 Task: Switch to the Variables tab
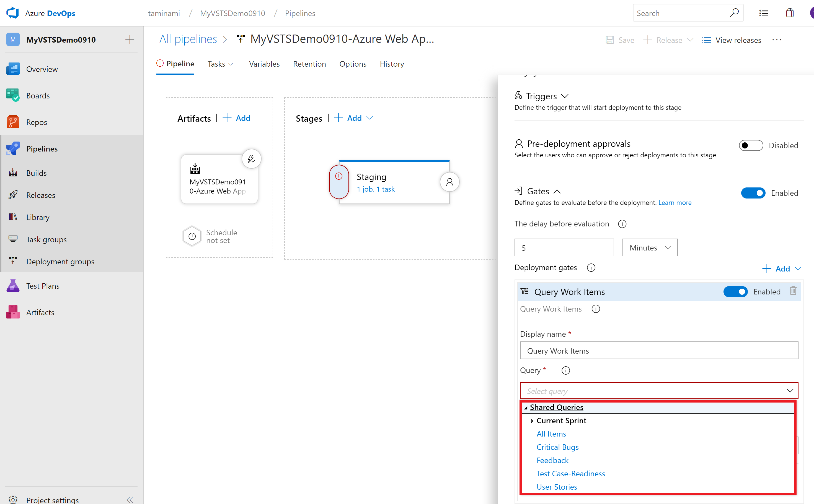pos(264,64)
